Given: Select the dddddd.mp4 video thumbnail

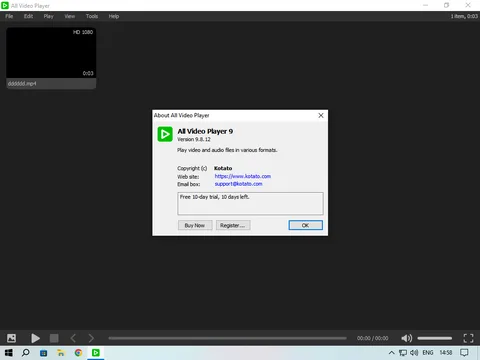Looking at the screenshot, I should pos(51,58).
